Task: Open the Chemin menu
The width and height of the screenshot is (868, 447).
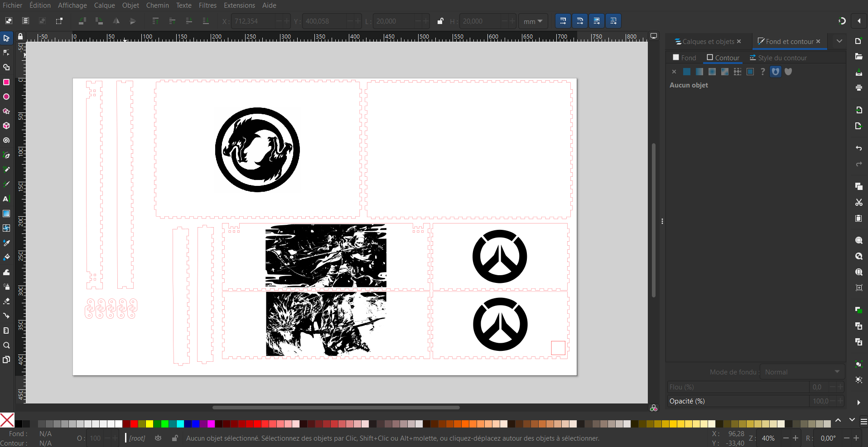Action: pos(157,5)
